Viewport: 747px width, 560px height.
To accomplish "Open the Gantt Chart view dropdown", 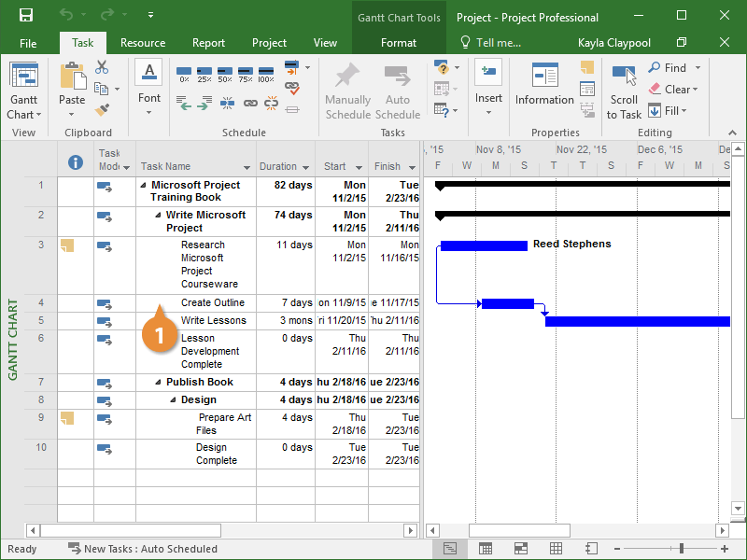I will click(23, 115).
